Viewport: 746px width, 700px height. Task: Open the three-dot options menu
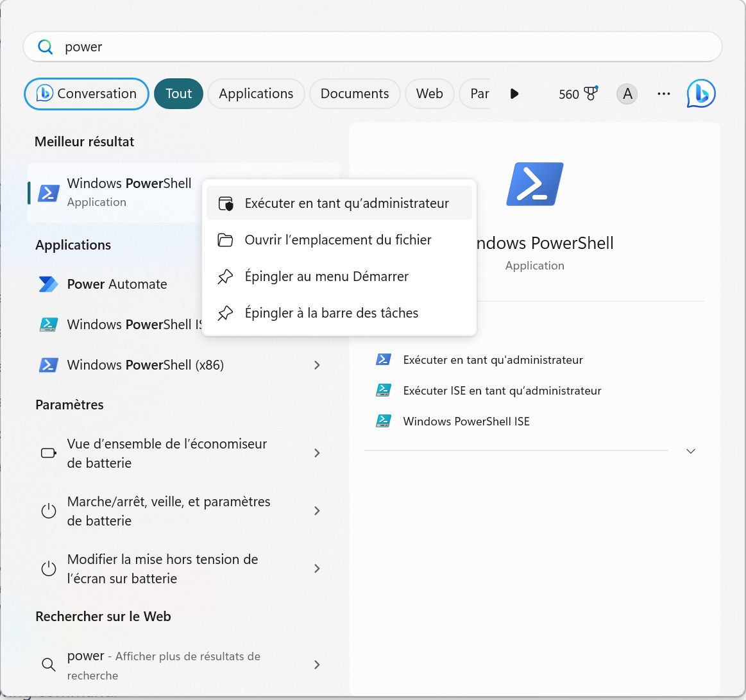pos(664,94)
